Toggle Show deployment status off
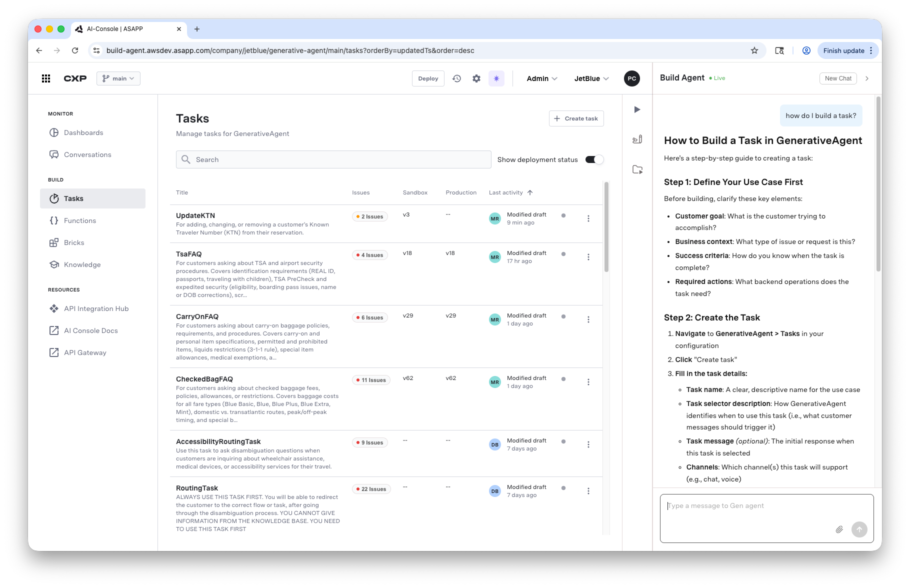Image resolution: width=910 pixels, height=588 pixels. pyautogui.click(x=594, y=159)
